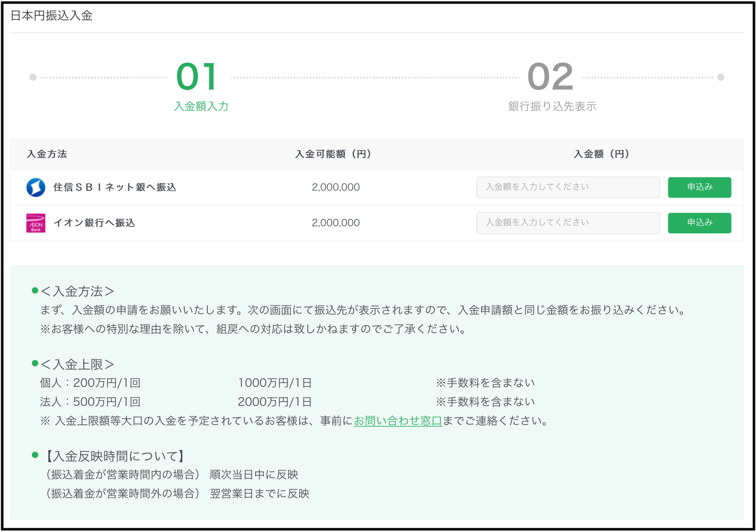Viewport: 756px width, 532px height.
Task: Click the amount field for 住信SBIネット銀へ振込
Action: click(x=568, y=188)
